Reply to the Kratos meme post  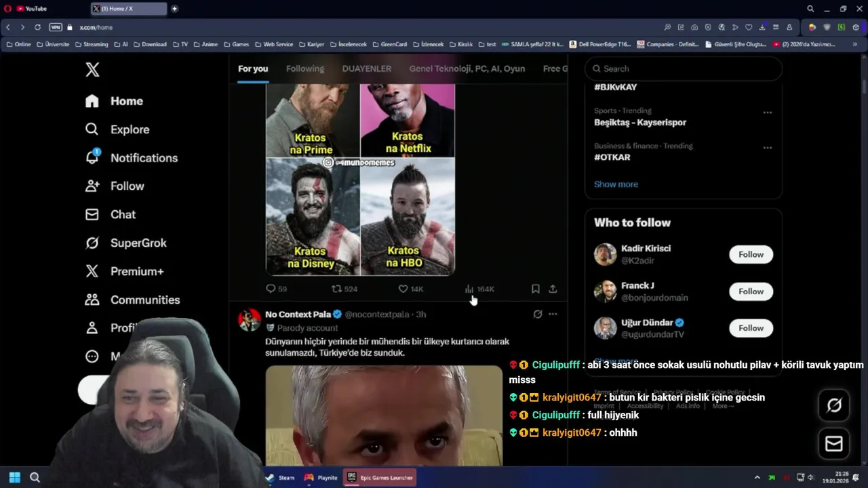[x=276, y=289]
